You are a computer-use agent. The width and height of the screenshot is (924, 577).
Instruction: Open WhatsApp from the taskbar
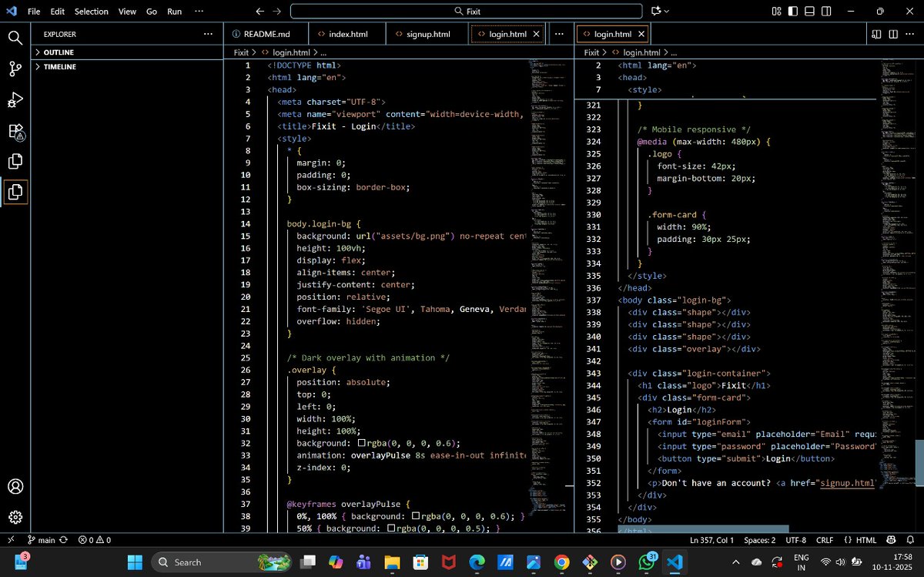coord(647,562)
